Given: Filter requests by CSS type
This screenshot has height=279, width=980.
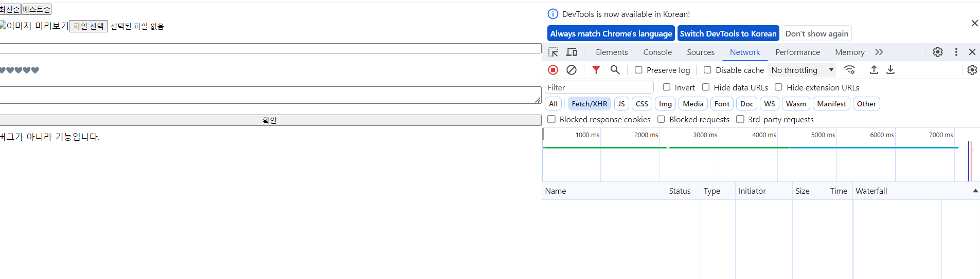Looking at the screenshot, I should [x=642, y=104].
